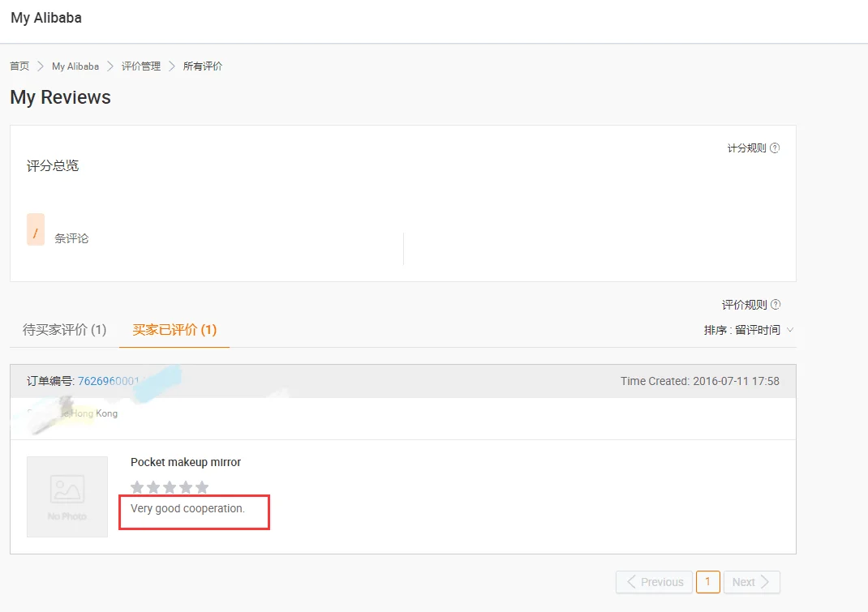This screenshot has width=868, height=612.
Task: Click the fifth rating star
Action: [202, 487]
